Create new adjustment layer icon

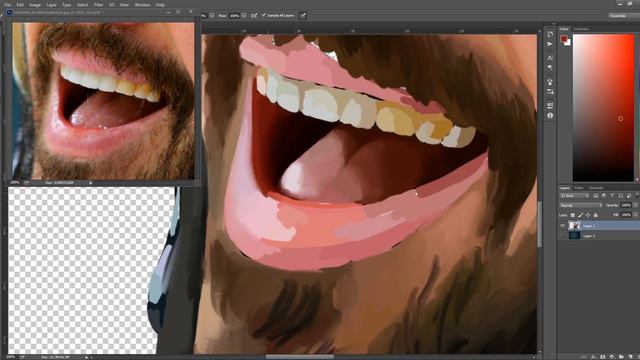pyautogui.click(x=612, y=357)
